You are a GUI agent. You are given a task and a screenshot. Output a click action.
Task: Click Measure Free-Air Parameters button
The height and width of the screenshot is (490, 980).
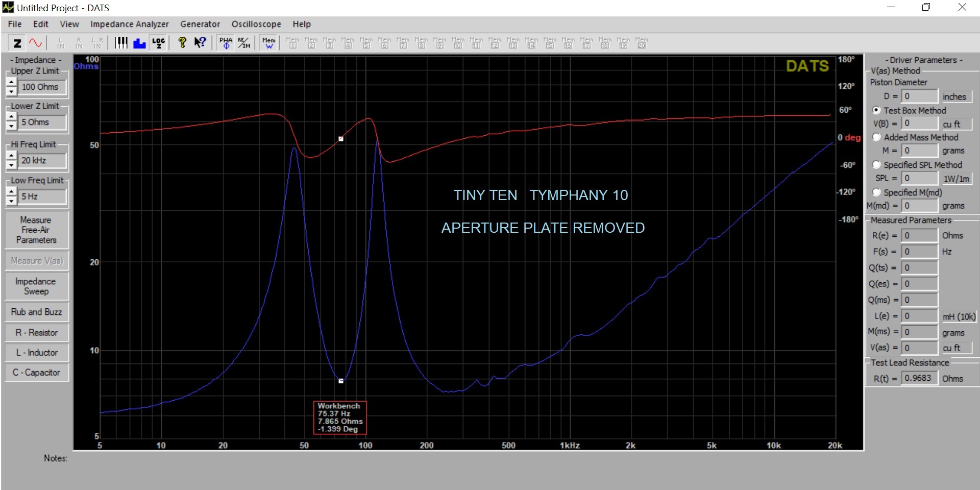pos(36,230)
